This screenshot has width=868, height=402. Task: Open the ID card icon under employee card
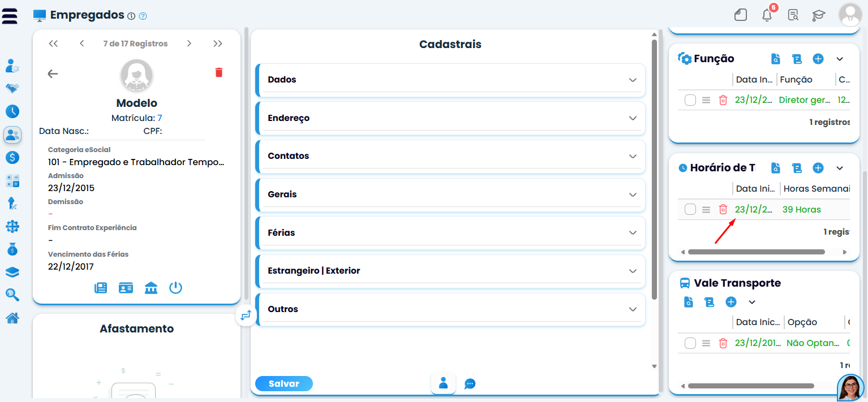126,288
